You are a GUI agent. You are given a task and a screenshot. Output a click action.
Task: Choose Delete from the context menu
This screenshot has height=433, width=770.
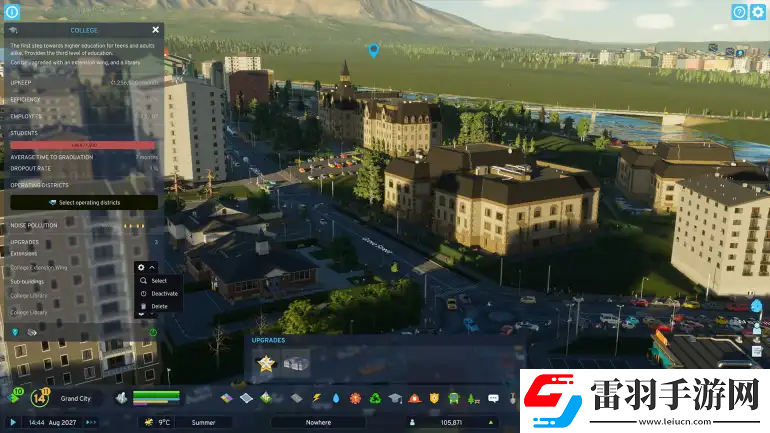pos(159,306)
